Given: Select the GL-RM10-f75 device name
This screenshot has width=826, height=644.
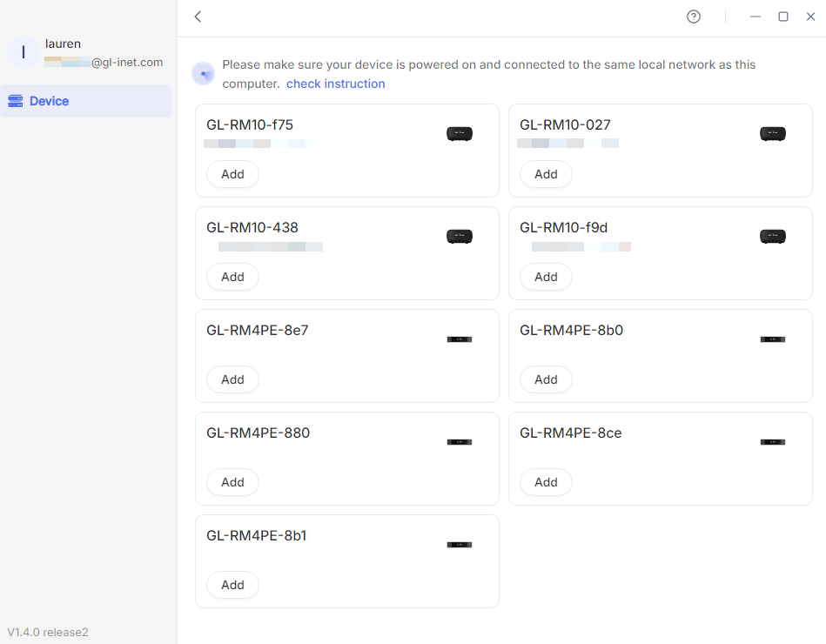Looking at the screenshot, I should point(250,124).
